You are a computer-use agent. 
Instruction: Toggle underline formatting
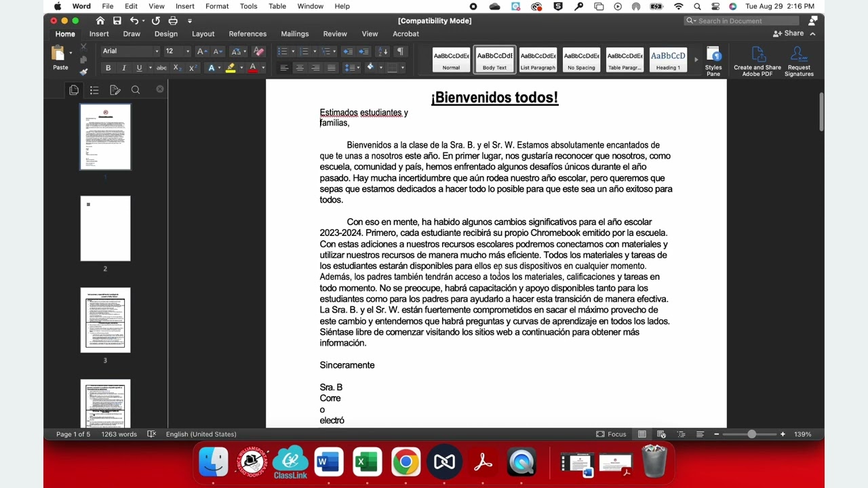tap(139, 68)
